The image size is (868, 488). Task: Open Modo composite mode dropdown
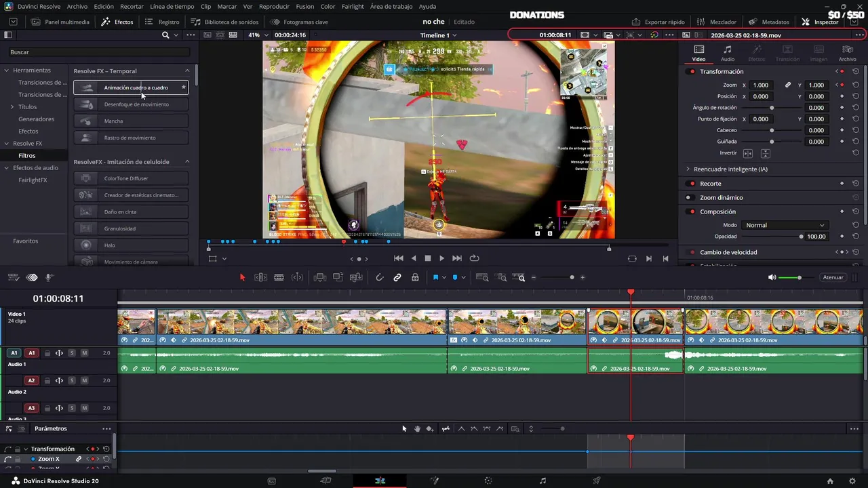(784, 225)
